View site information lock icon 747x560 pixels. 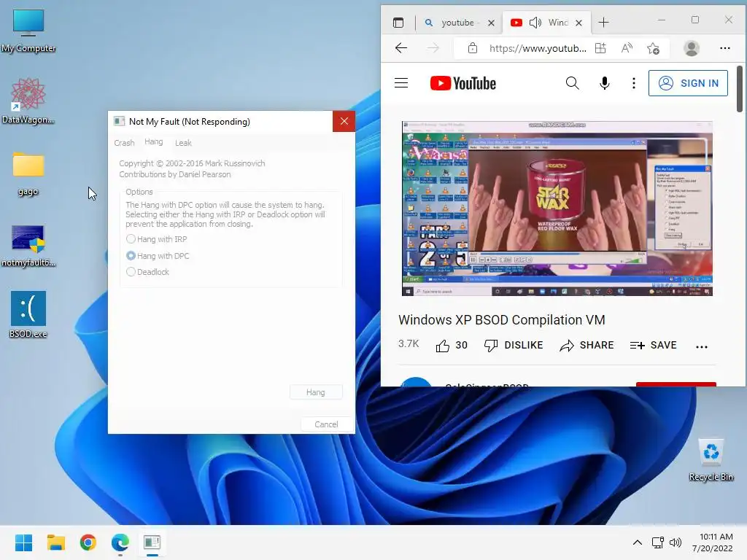point(472,48)
